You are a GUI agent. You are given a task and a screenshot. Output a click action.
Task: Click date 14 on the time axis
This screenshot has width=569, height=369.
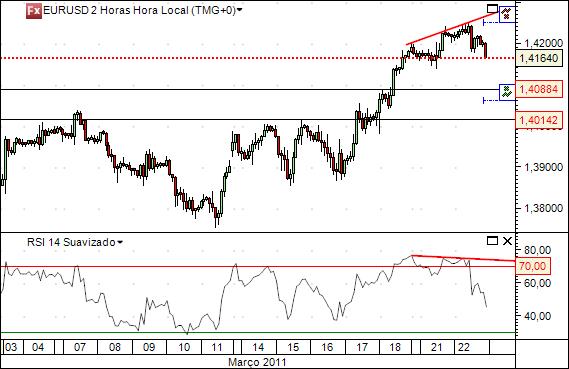coord(258,347)
